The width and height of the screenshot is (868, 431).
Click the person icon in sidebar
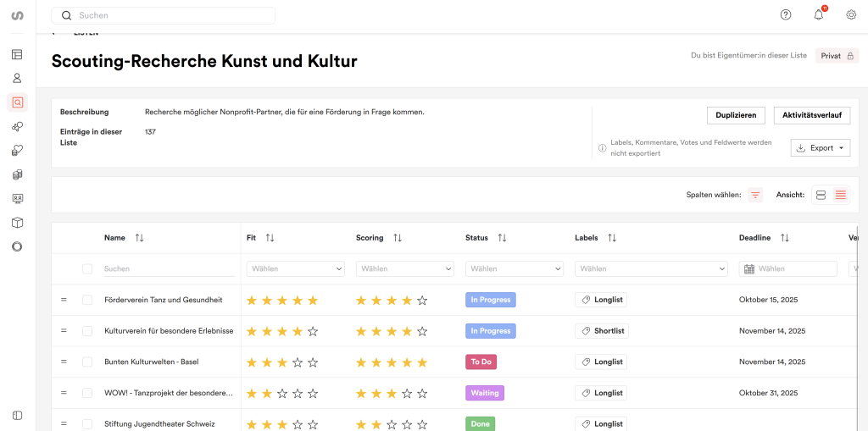tap(17, 79)
